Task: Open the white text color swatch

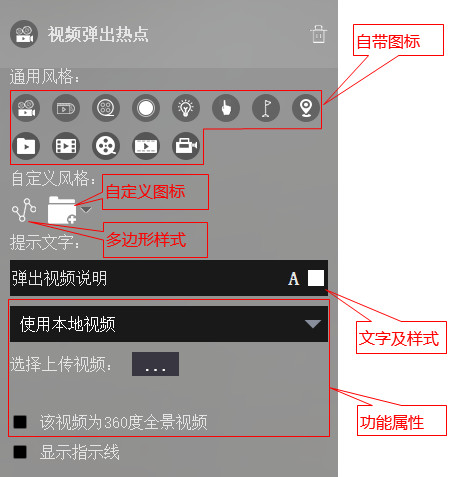Action: click(x=316, y=278)
